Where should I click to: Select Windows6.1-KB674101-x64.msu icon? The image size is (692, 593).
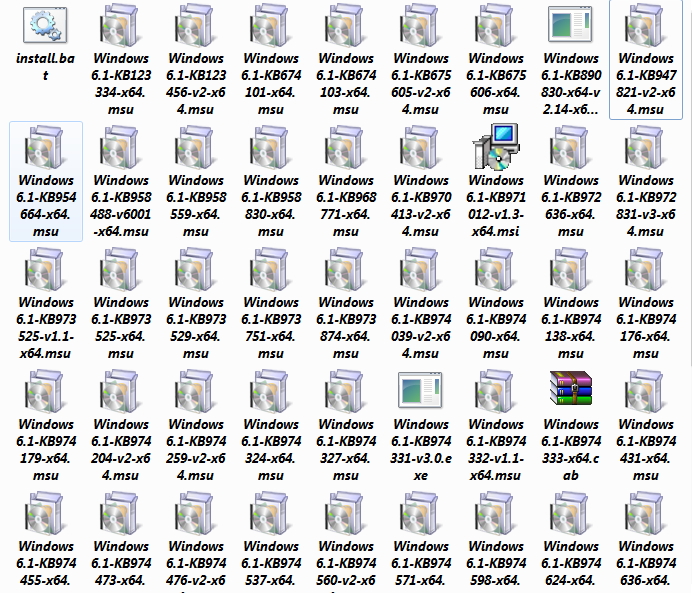[271, 25]
